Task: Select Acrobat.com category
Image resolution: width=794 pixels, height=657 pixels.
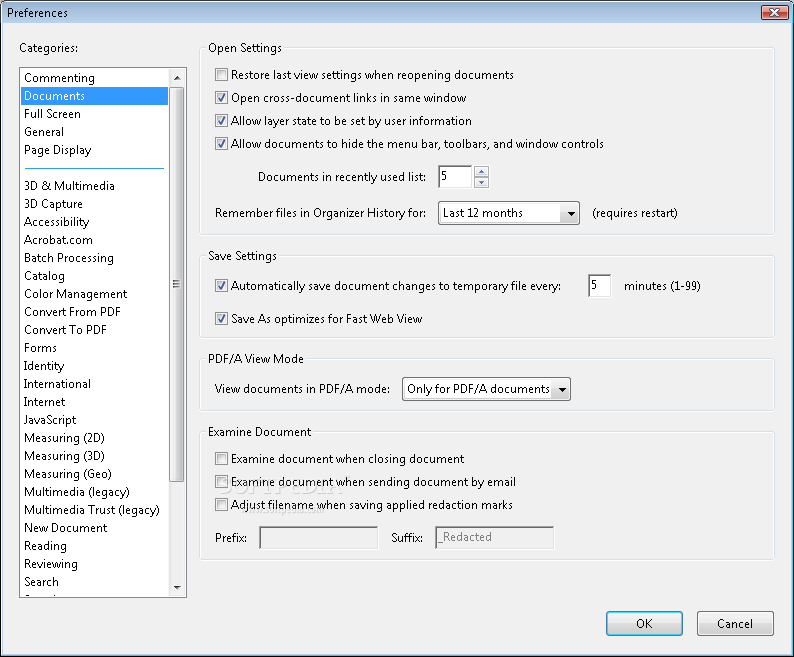Action: click(x=94, y=240)
